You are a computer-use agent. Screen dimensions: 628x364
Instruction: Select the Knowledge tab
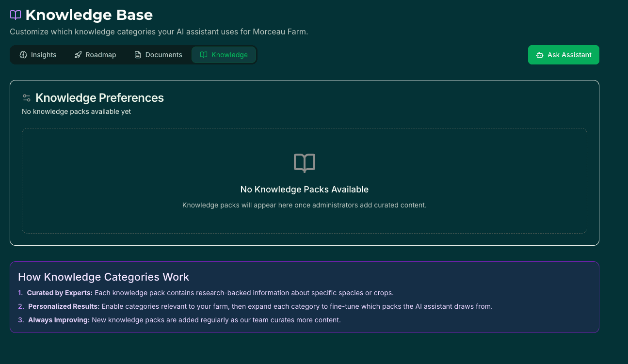224,55
